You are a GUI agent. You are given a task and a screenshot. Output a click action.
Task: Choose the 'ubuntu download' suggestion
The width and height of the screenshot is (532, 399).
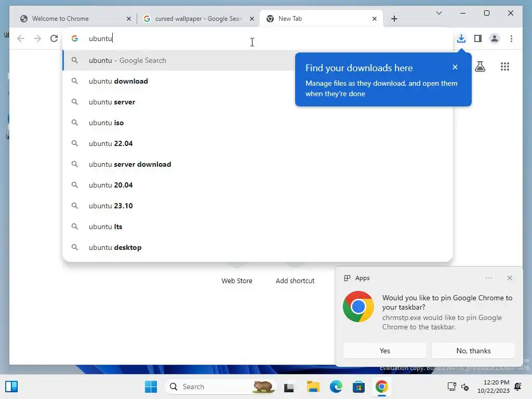[258, 81]
